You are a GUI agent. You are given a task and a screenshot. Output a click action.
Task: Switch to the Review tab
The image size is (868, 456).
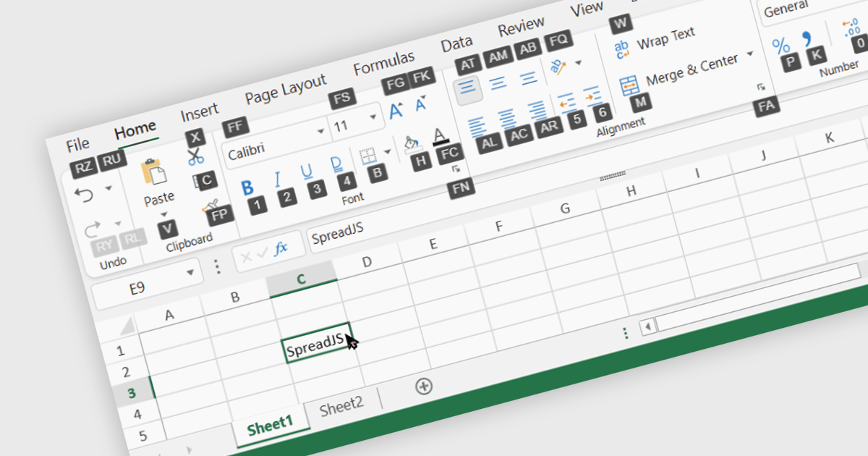[521, 28]
